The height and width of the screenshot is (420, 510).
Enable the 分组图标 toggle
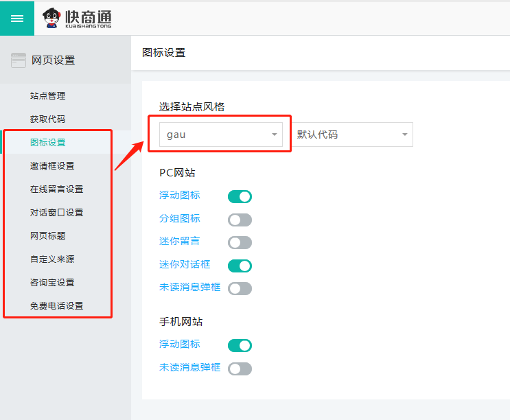click(x=240, y=220)
